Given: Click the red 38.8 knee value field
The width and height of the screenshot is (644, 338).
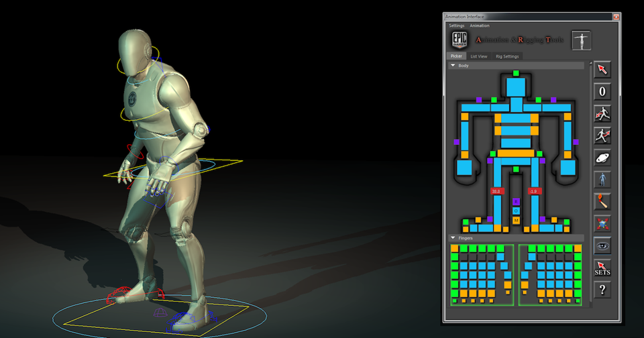Looking at the screenshot, I should (x=496, y=192).
